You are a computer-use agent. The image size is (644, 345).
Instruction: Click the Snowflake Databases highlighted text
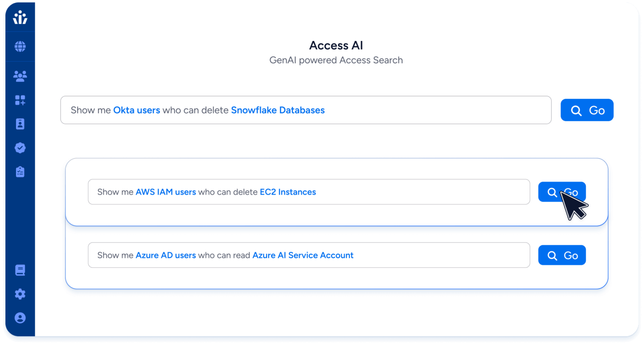pyautogui.click(x=278, y=110)
